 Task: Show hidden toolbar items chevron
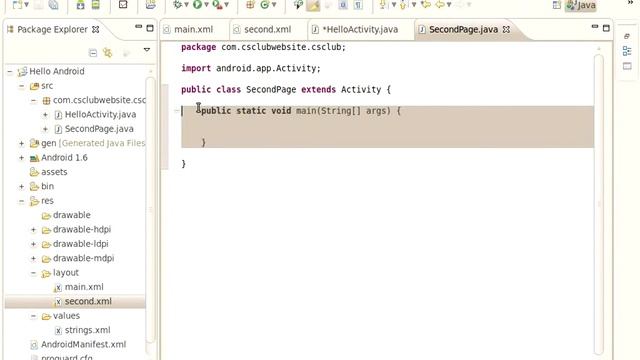[x=631, y=3]
